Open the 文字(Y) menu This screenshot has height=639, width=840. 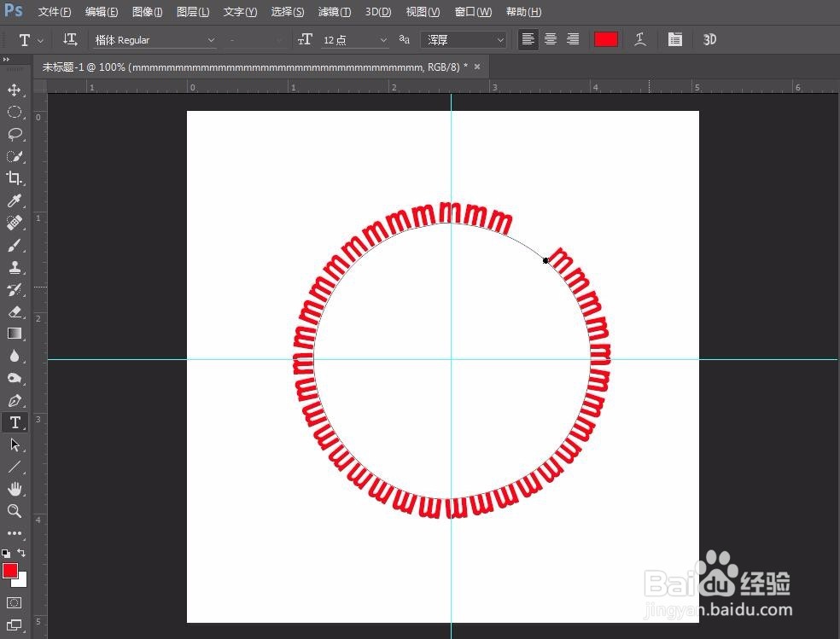240,12
